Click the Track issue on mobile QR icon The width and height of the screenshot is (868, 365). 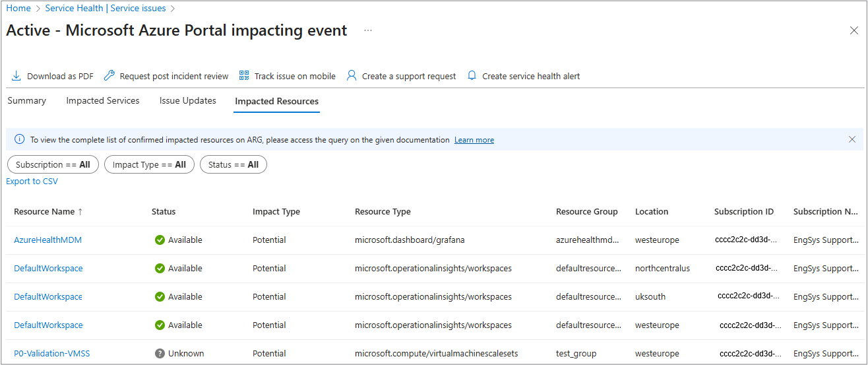pos(244,76)
